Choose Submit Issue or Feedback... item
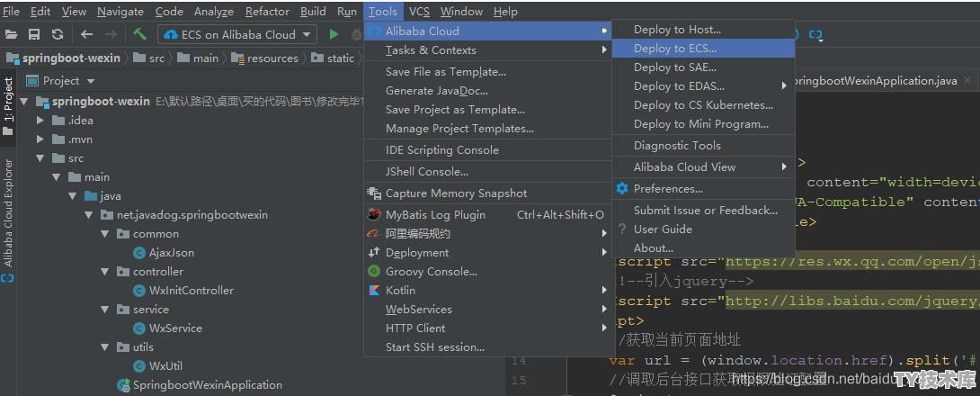980x396 pixels. point(703,211)
